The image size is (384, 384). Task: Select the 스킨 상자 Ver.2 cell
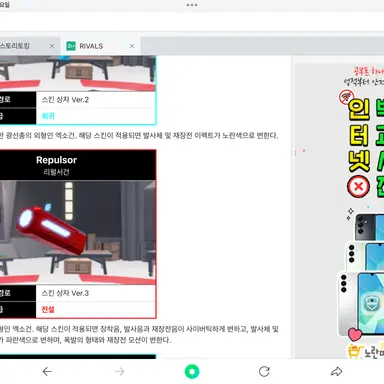point(95,100)
